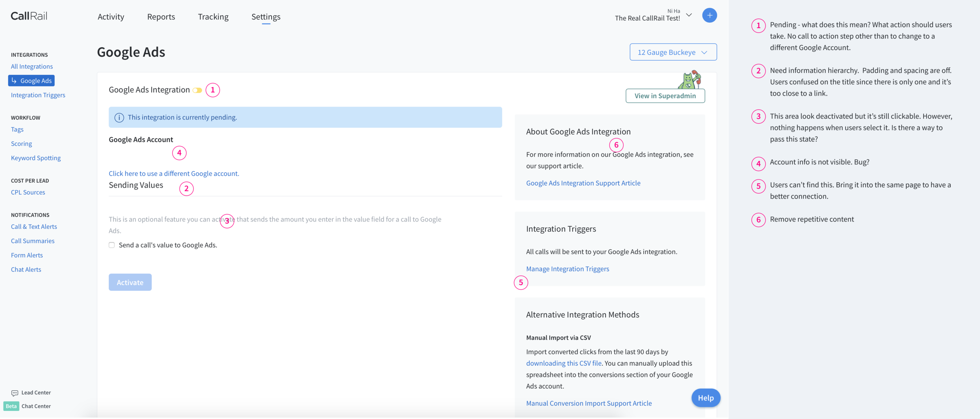
Task: Click The Real CallRail Test! account name
Action: click(647, 18)
